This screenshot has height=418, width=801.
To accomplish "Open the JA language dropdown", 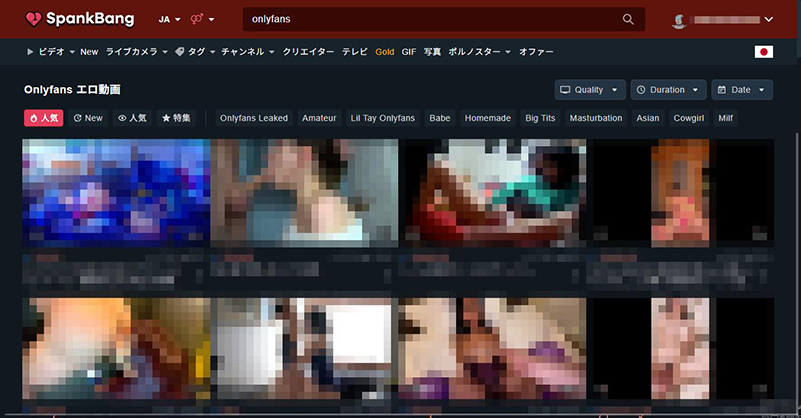I will 169,19.
